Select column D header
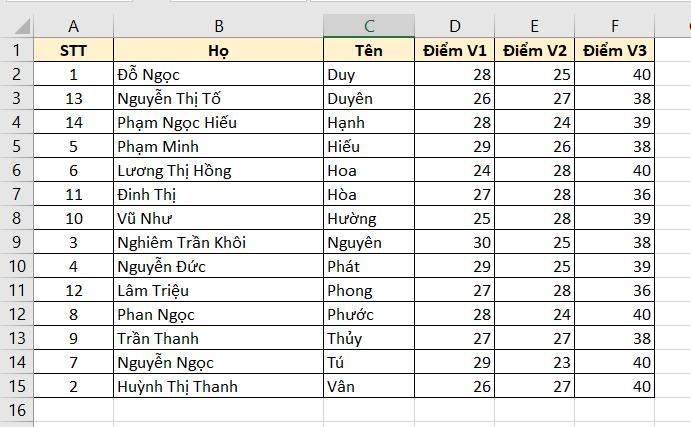 [455, 25]
